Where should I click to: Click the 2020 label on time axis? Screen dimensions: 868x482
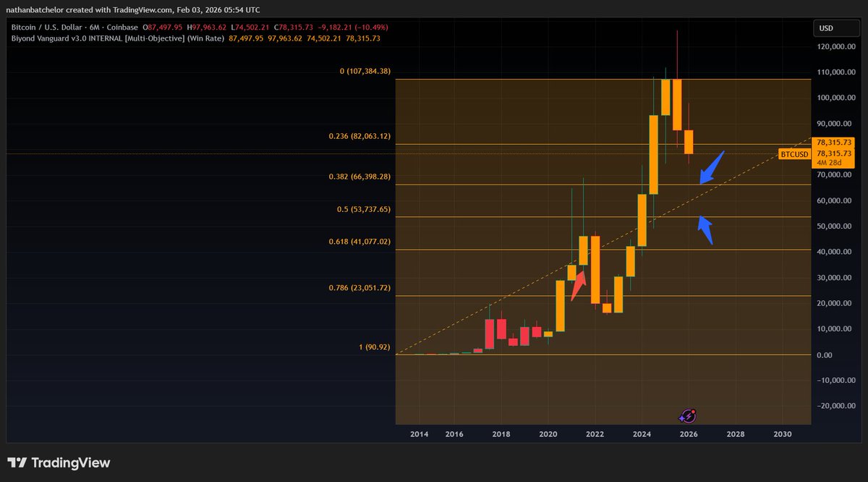(x=548, y=434)
